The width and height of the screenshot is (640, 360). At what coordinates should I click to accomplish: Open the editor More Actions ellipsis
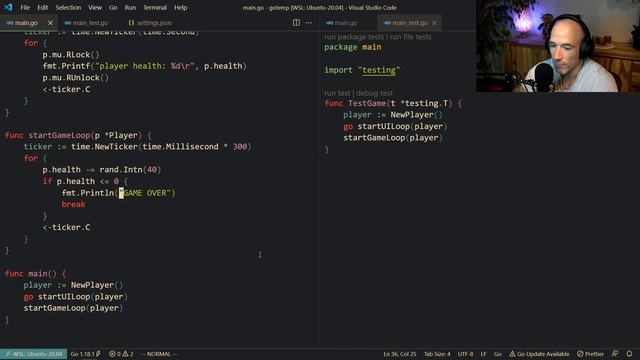309,23
